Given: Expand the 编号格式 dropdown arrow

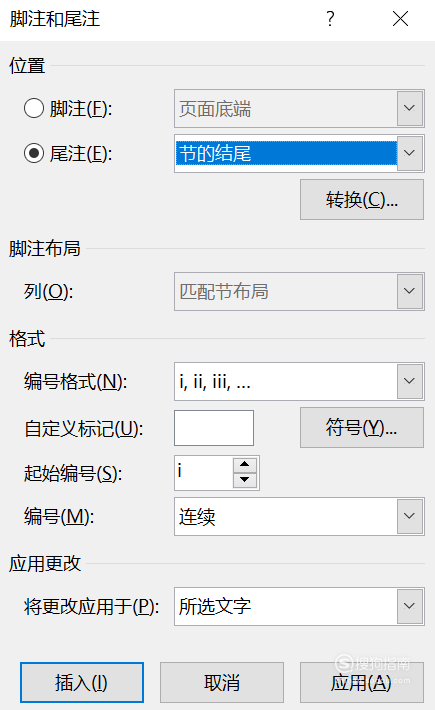Looking at the screenshot, I should pyautogui.click(x=410, y=381).
